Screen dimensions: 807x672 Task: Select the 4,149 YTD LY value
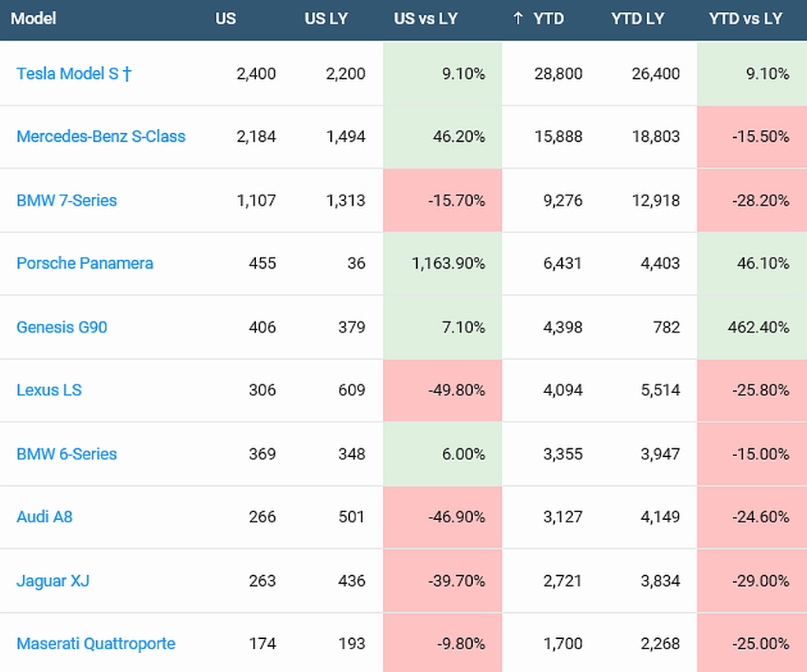(x=660, y=517)
